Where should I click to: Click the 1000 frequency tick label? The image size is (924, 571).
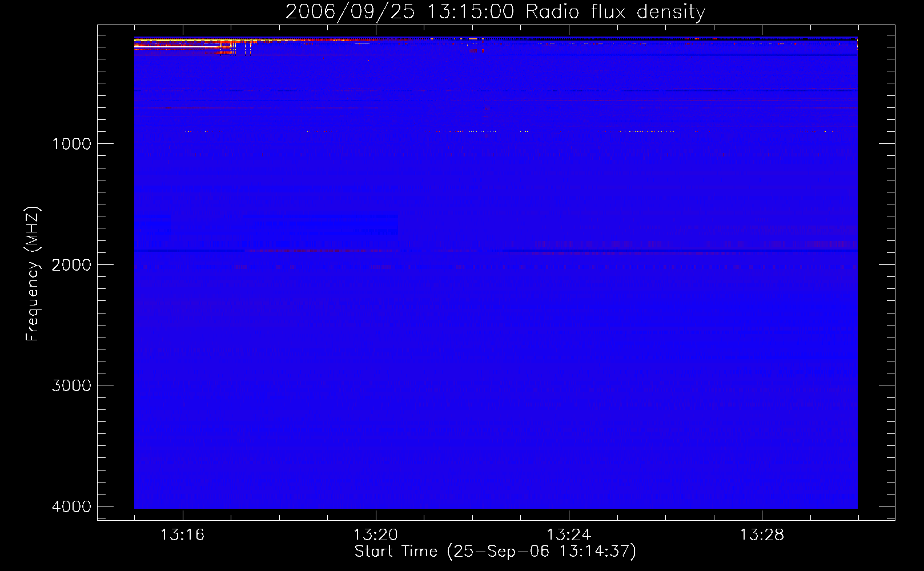[71, 144]
